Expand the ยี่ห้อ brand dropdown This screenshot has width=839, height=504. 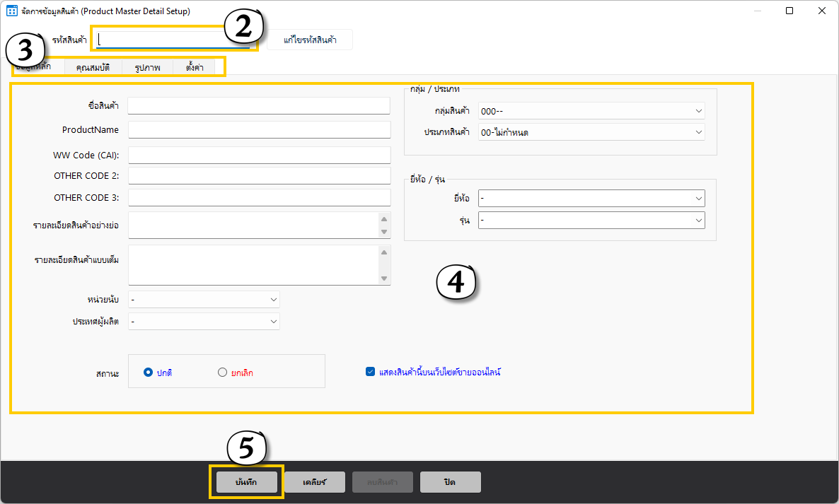[591, 199]
